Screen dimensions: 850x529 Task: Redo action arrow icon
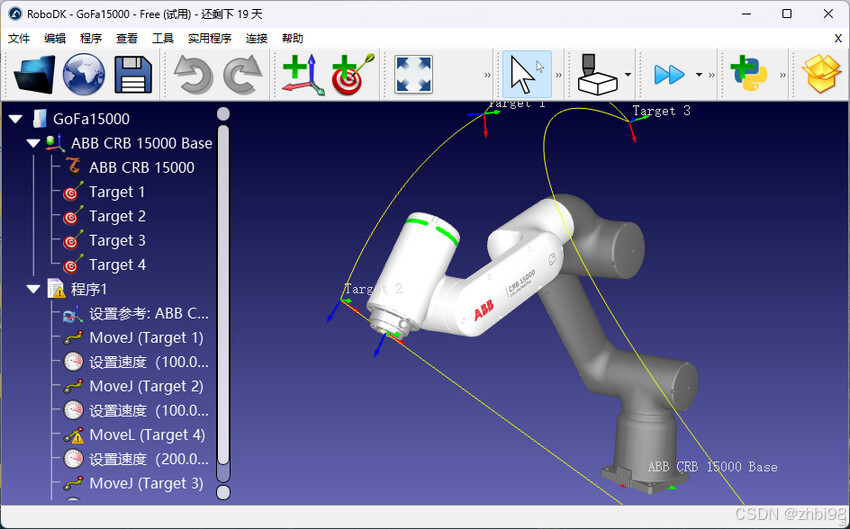click(x=242, y=74)
